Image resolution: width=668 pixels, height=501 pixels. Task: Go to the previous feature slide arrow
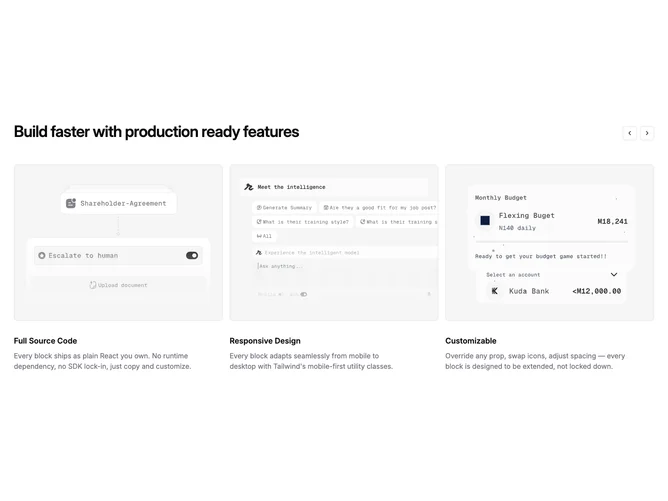pos(630,133)
